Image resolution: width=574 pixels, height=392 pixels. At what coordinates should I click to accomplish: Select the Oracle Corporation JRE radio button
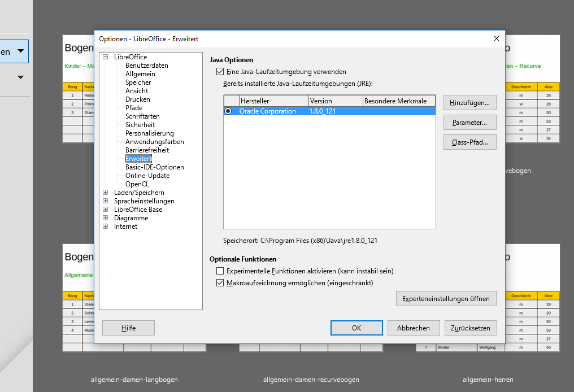(x=228, y=111)
